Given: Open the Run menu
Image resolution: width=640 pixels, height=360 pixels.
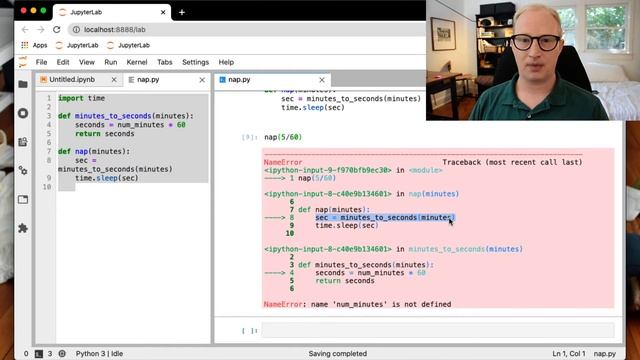Looking at the screenshot, I should 111,62.
